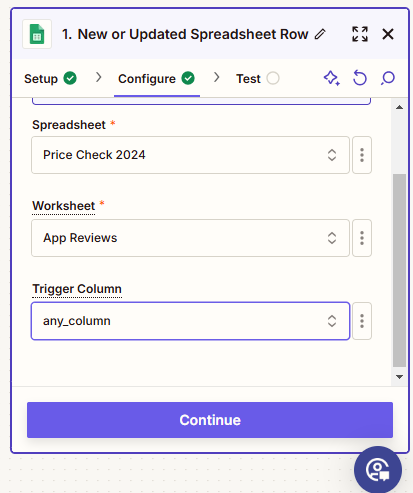This screenshot has width=413, height=493.
Task: Open the Spreadsheet dropdown showing Price Check 2024
Action: [x=190, y=155]
